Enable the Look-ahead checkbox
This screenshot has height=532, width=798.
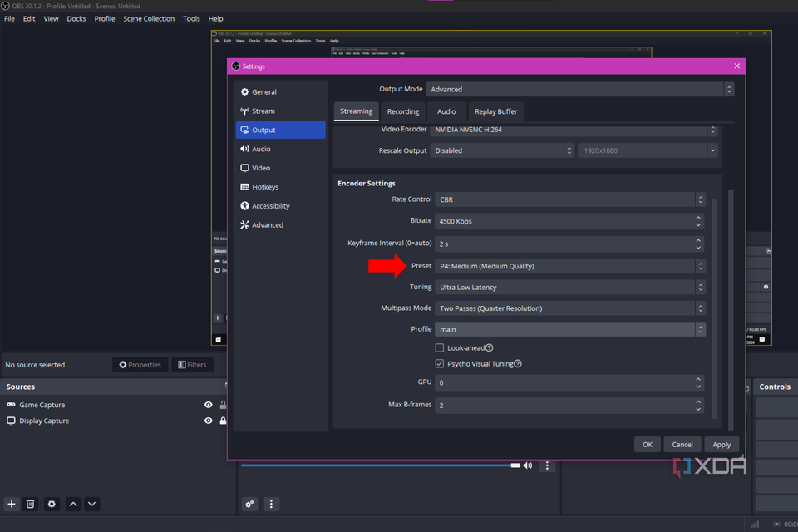(439, 347)
